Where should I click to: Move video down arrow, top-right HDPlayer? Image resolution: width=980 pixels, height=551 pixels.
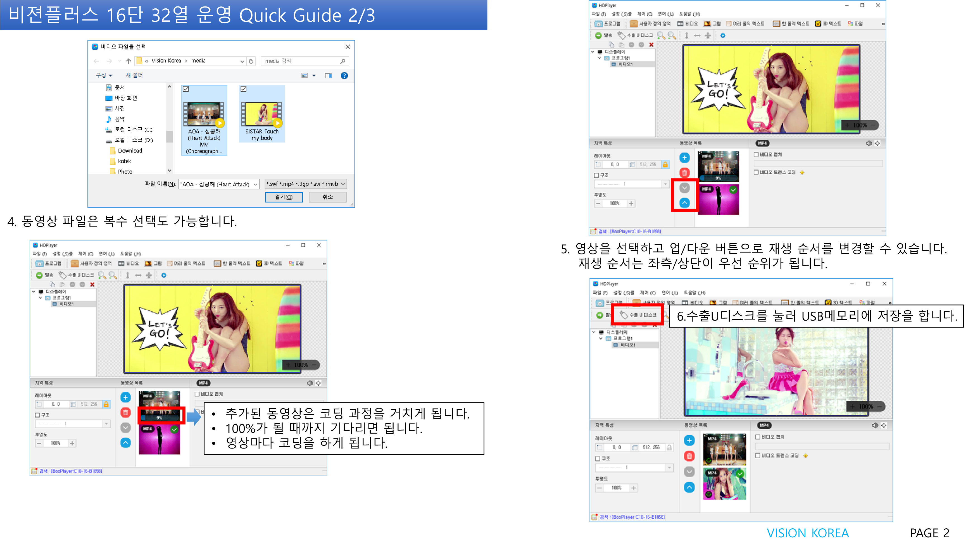click(x=684, y=188)
